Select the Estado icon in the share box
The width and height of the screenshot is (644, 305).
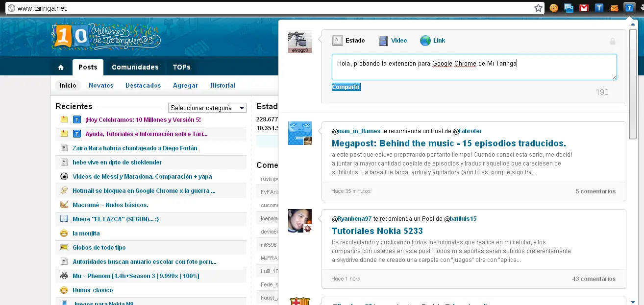coord(338,40)
